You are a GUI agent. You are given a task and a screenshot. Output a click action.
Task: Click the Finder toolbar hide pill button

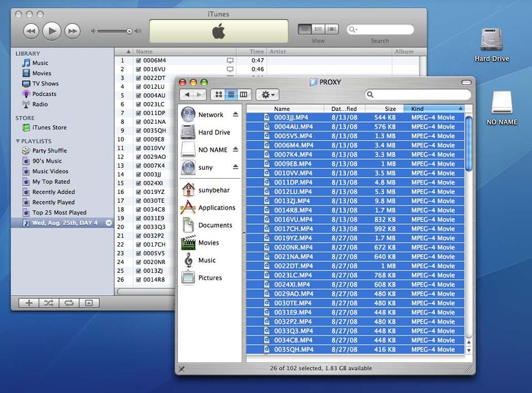click(466, 83)
